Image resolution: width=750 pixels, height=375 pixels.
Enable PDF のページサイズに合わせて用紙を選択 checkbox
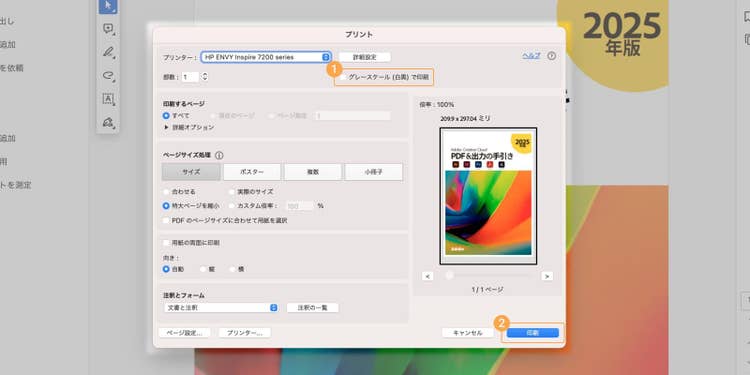tap(166, 221)
